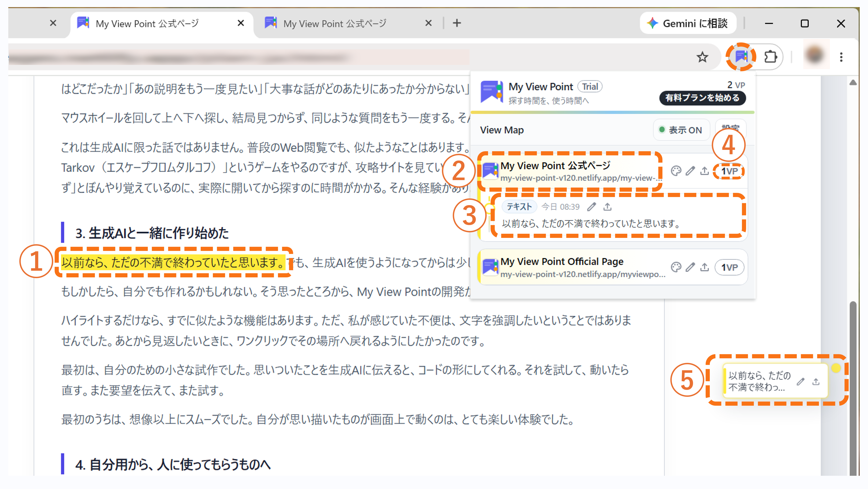868x489 pixels.
Task: Click favicon of My View Point Official Page card
Action: click(x=490, y=267)
